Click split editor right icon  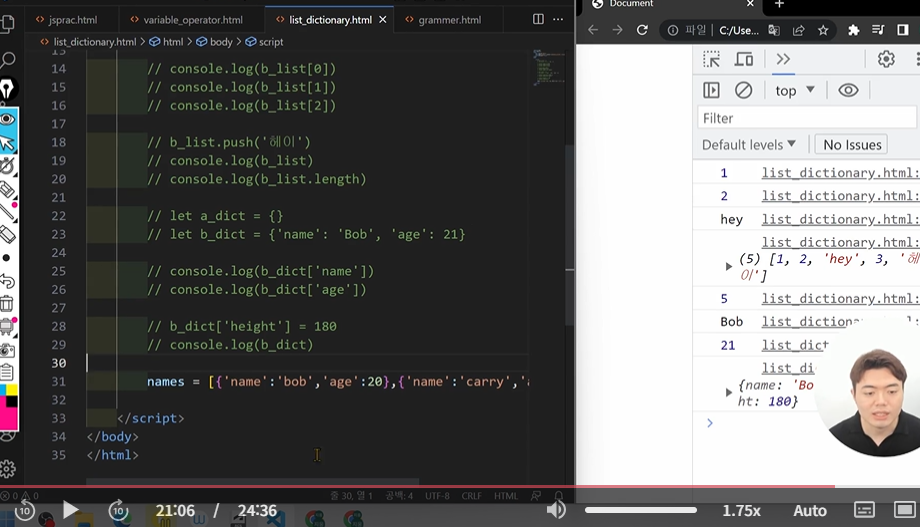[x=538, y=19]
